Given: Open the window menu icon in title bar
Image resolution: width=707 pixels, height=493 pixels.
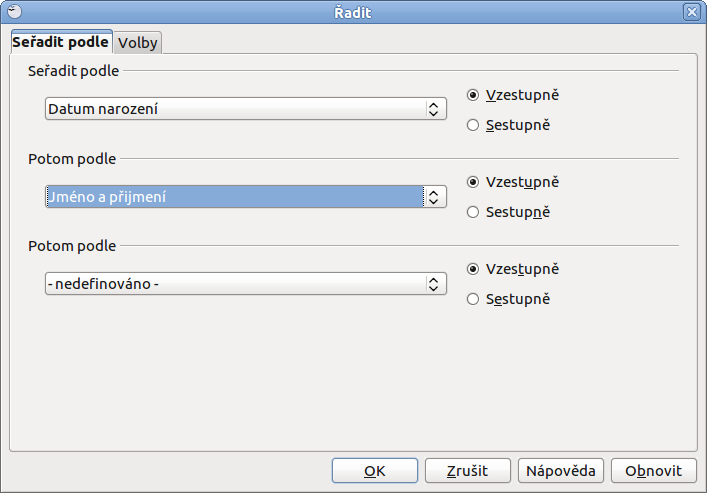Looking at the screenshot, I should [x=14, y=12].
